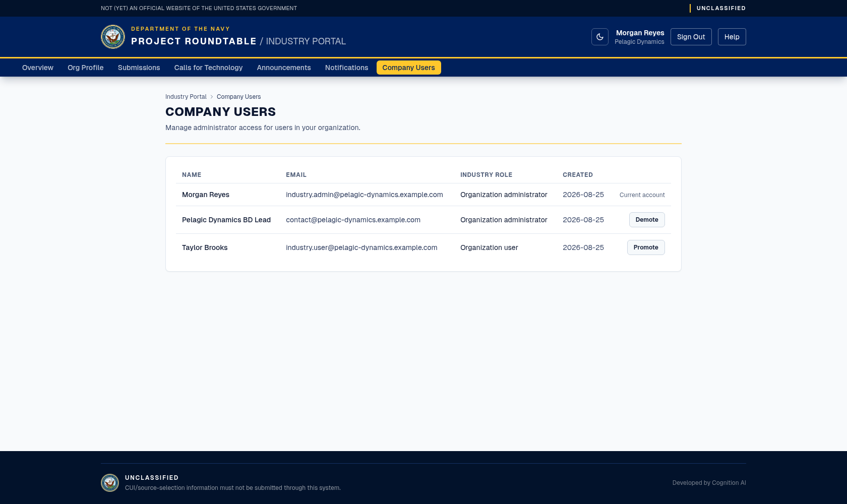Click the Created column header

(578, 175)
